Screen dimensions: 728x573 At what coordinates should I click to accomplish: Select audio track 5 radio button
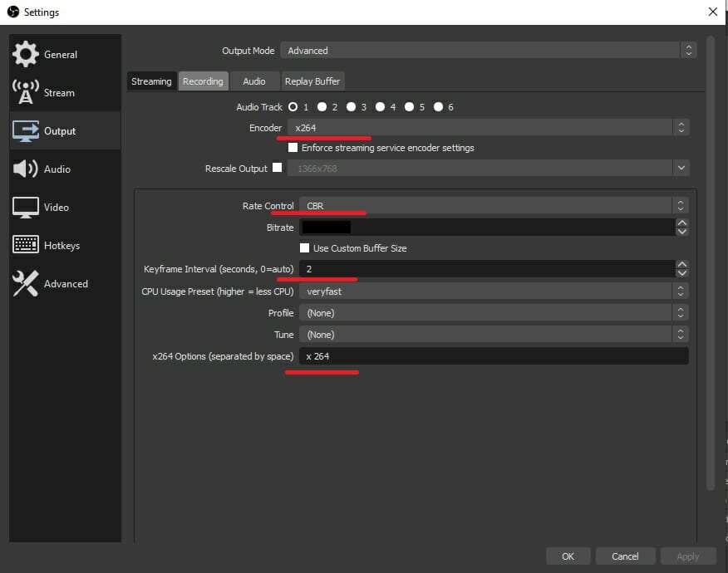pyautogui.click(x=409, y=107)
